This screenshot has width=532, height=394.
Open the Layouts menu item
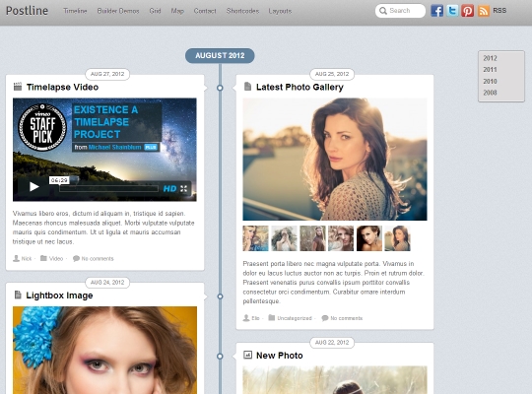(x=280, y=11)
